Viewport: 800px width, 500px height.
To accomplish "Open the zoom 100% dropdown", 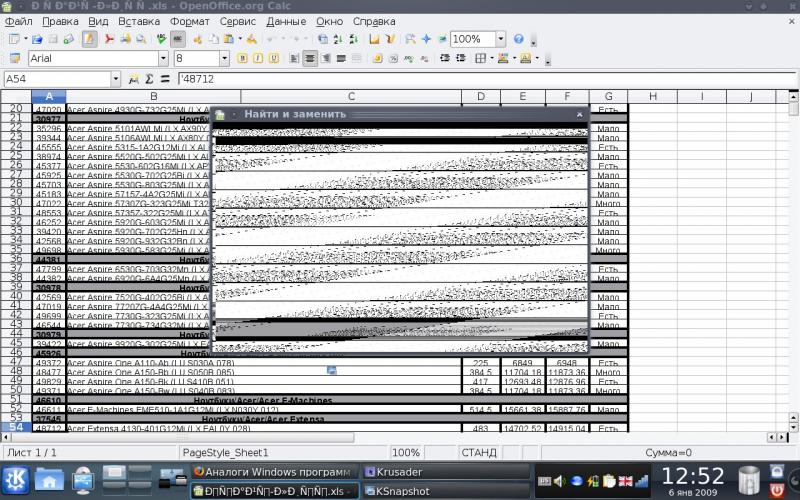I will (501, 39).
